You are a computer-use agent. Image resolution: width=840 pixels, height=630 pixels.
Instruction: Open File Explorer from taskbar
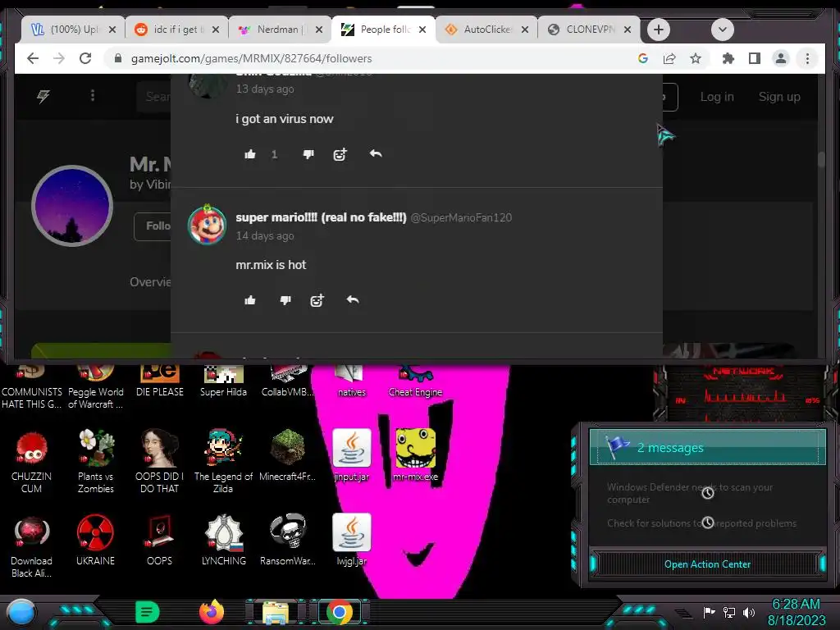(276, 612)
